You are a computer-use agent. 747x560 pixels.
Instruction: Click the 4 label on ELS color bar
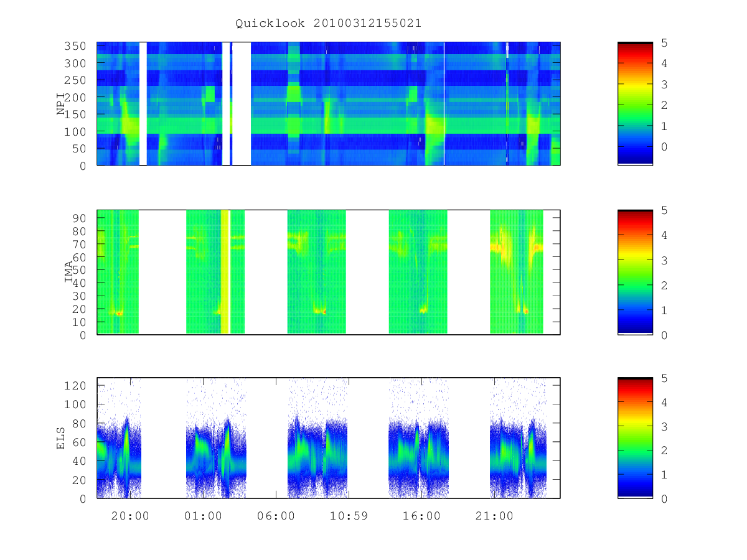(664, 402)
